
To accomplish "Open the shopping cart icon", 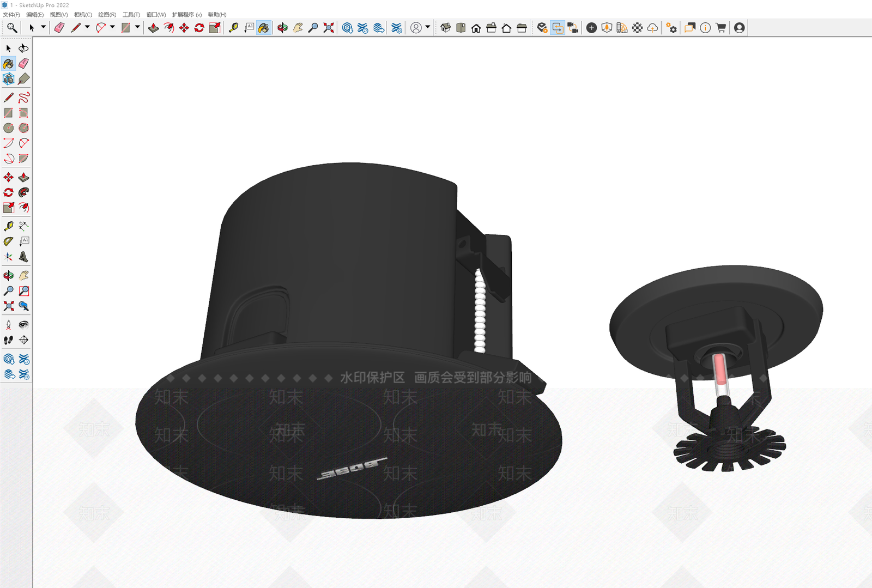I will coord(720,28).
